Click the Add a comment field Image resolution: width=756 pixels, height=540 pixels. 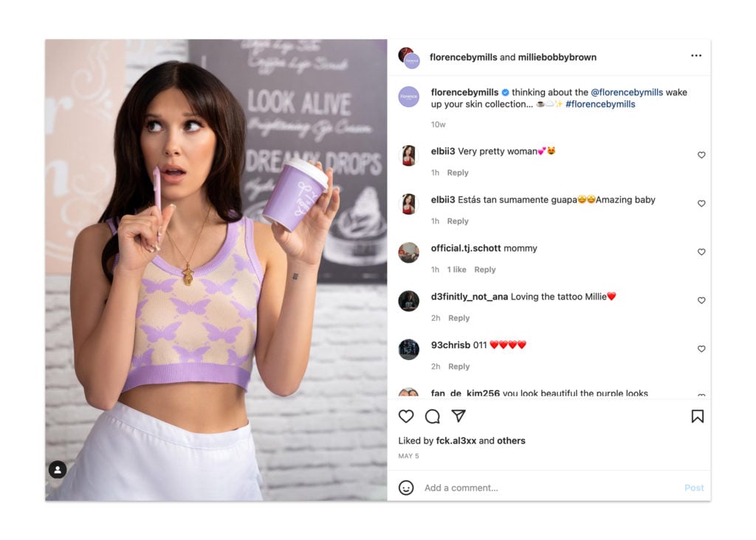(549, 488)
